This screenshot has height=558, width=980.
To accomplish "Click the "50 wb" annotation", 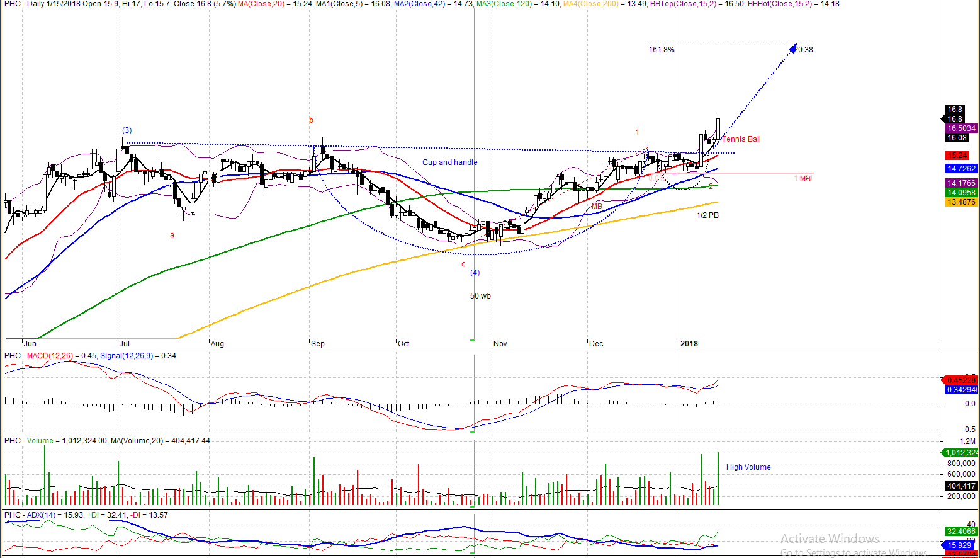I will point(480,296).
